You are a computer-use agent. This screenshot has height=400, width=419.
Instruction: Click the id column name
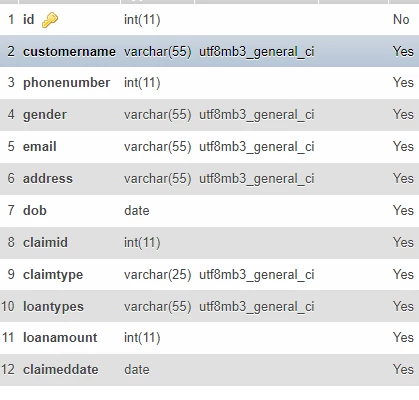(28, 19)
